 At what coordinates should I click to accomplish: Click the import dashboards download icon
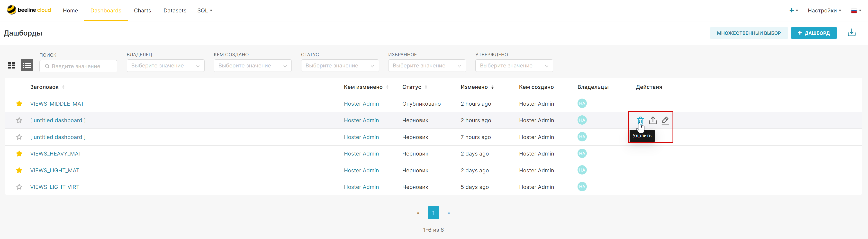(851, 33)
